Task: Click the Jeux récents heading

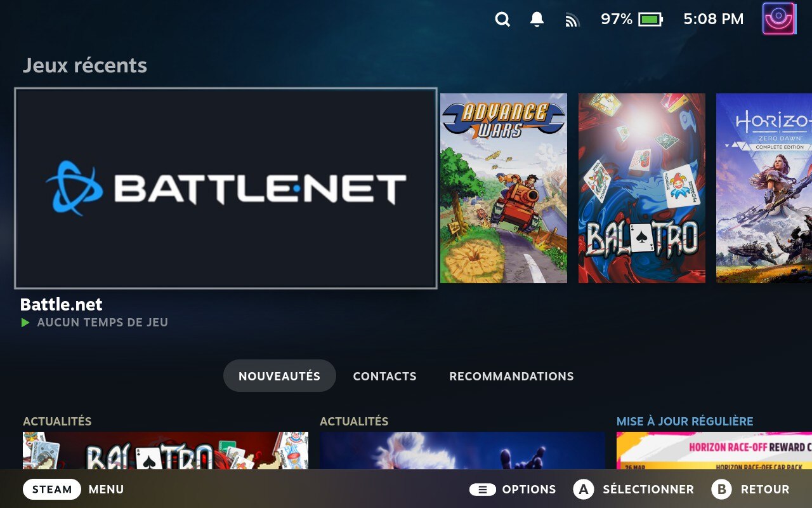Action: [85, 65]
